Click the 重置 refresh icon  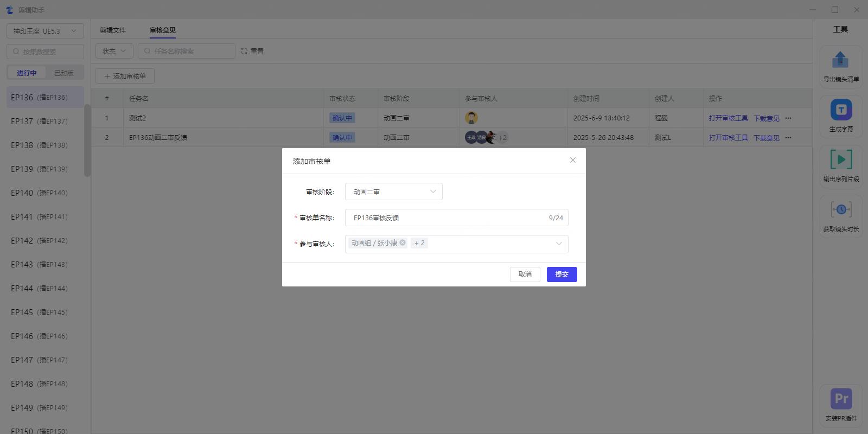244,51
